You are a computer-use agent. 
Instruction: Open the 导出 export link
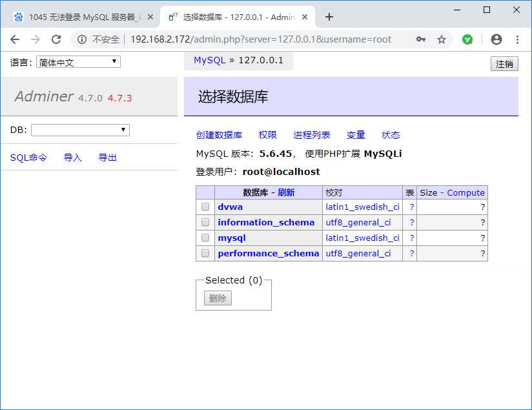pyautogui.click(x=107, y=158)
